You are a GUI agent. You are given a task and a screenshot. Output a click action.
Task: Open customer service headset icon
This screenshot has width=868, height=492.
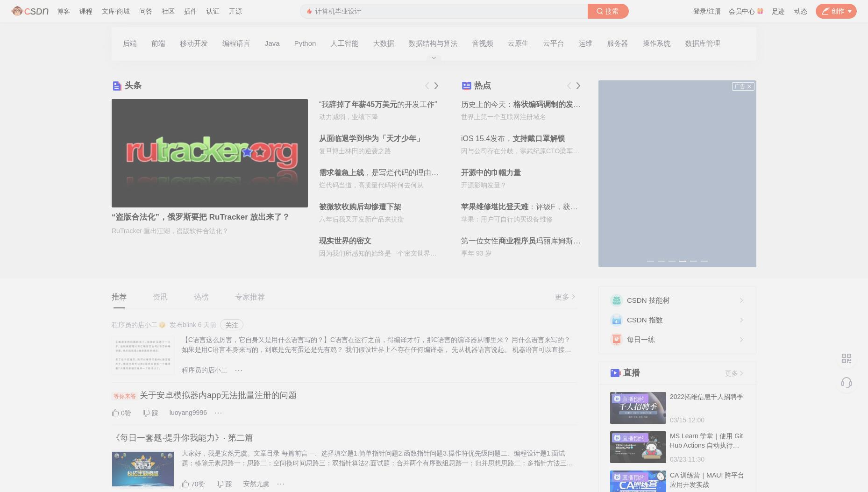847,383
